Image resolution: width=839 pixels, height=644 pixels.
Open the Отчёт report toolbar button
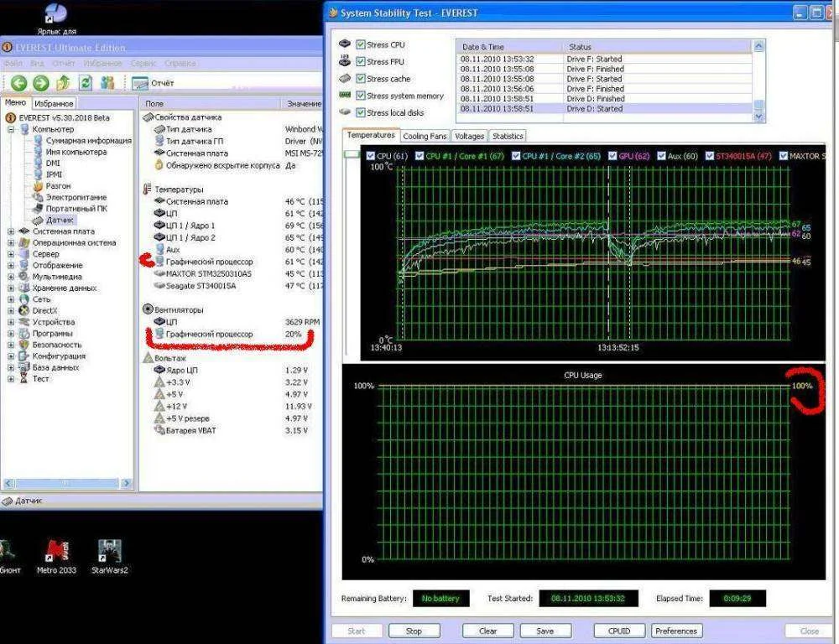[x=153, y=83]
